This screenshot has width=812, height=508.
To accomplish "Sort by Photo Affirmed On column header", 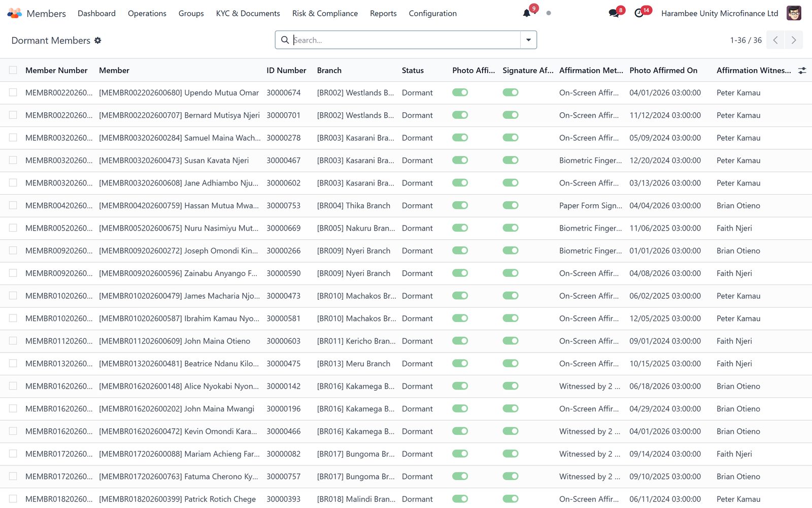I will [663, 70].
